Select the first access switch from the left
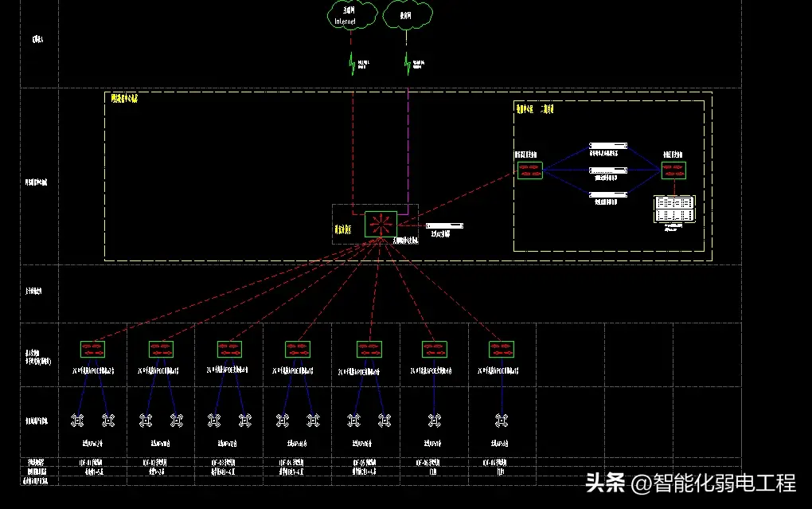 pos(92,350)
